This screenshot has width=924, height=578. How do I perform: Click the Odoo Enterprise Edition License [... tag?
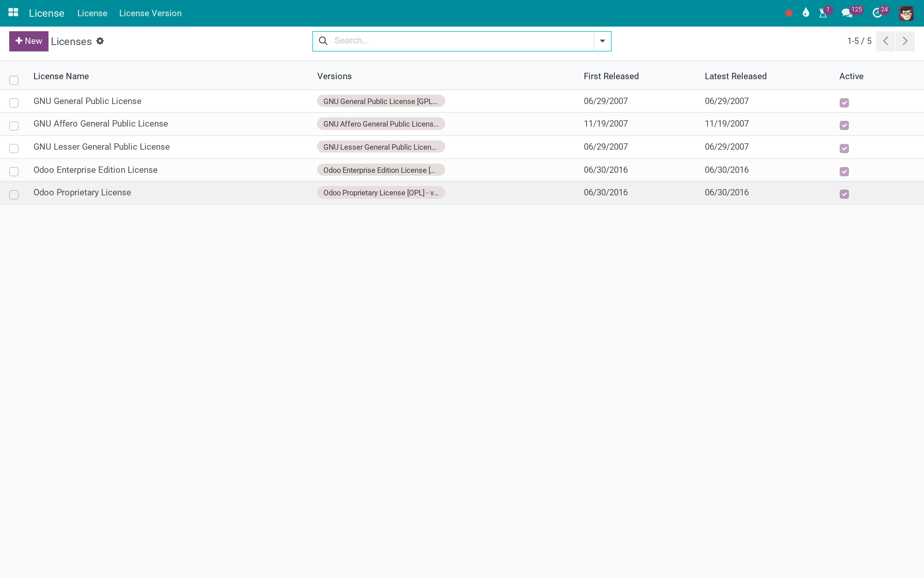pyautogui.click(x=381, y=170)
